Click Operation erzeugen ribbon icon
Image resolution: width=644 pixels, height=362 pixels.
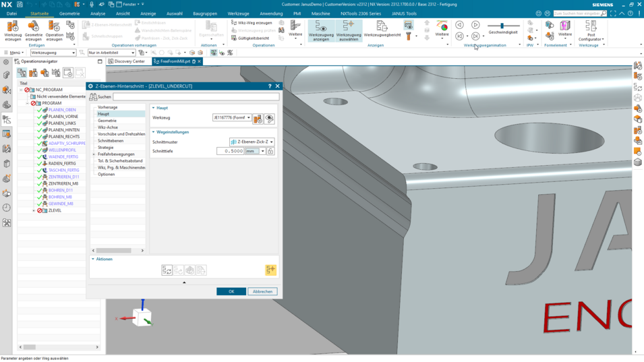pos(54,30)
